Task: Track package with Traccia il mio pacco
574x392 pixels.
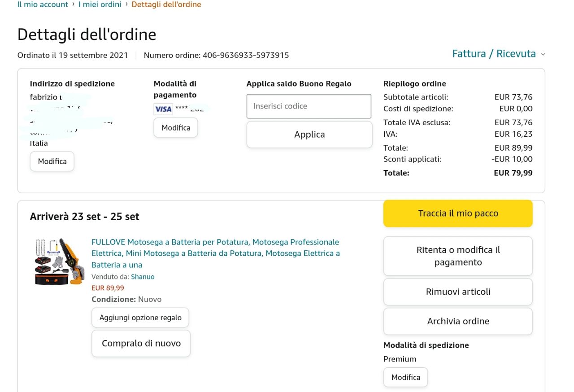Action: [x=458, y=213]
